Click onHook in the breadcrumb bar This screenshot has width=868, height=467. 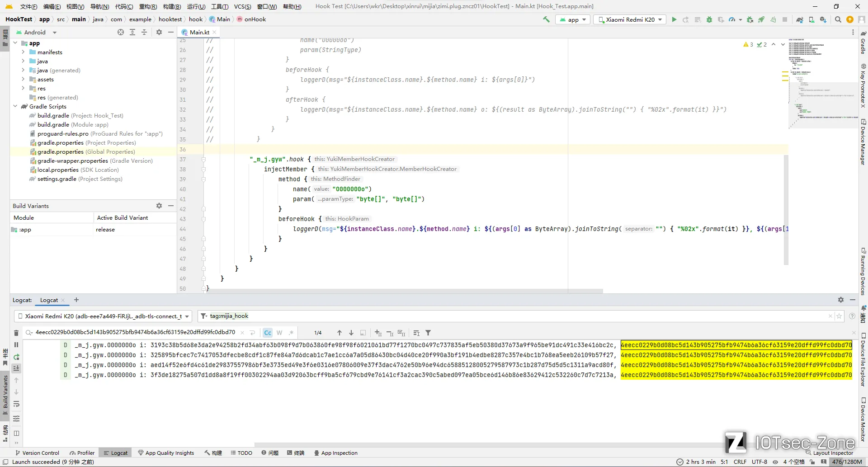tap(255, 19)
